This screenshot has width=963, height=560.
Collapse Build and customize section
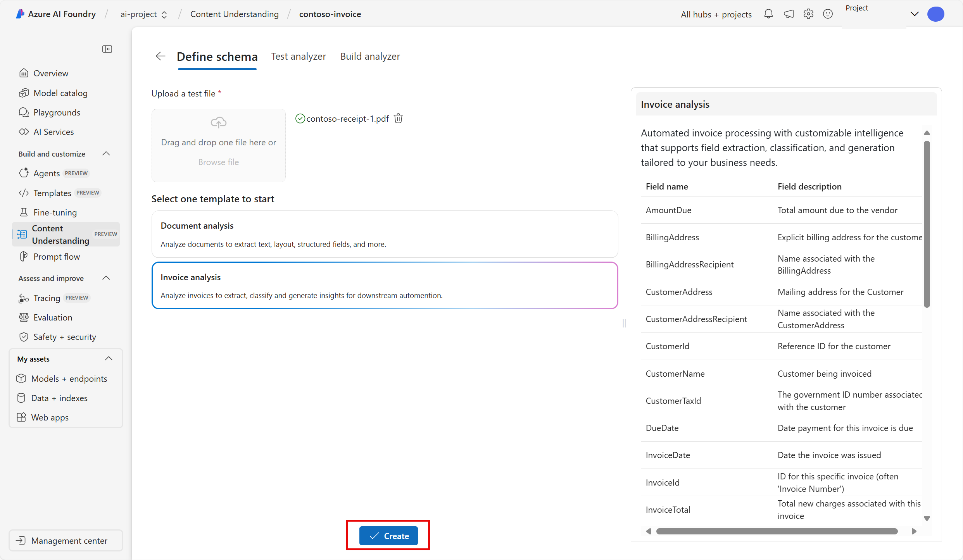(x=106, y=154)
